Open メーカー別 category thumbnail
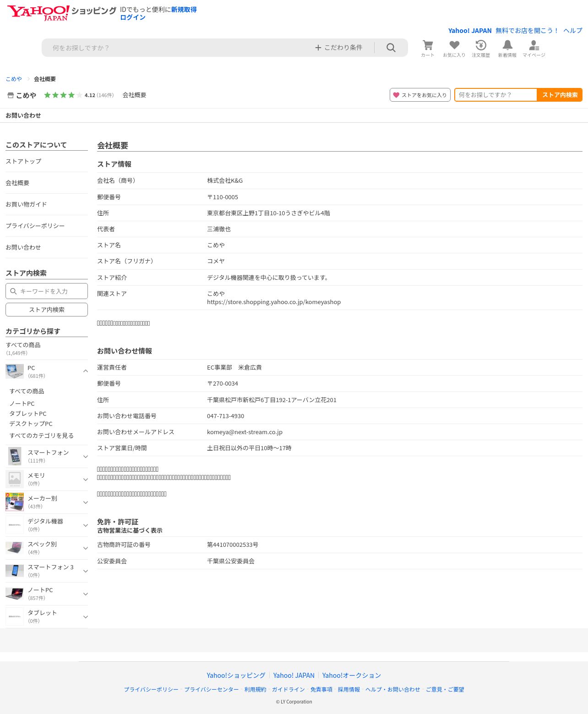 15,502
